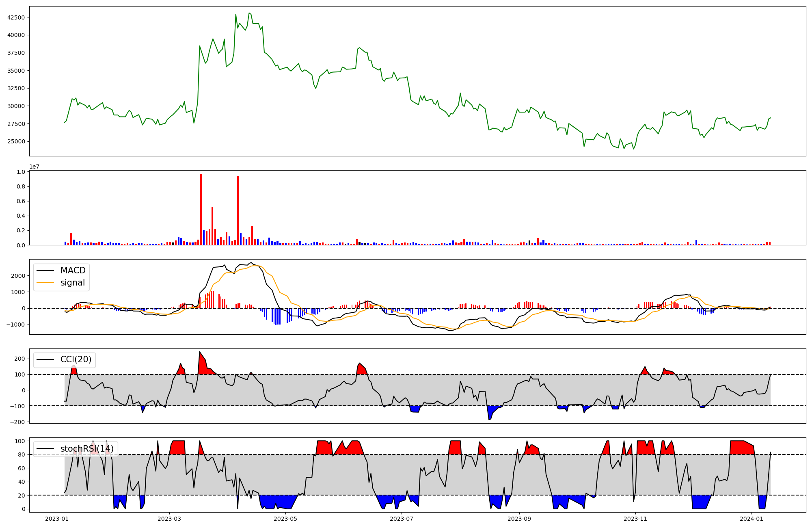
Task: Click the -200 tick on CCI axis
Action: 18,422
